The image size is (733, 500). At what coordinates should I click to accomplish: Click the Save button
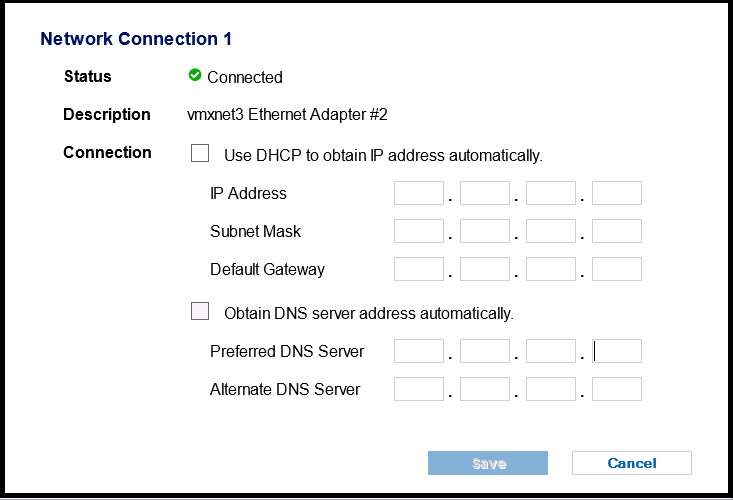(488, 463)
